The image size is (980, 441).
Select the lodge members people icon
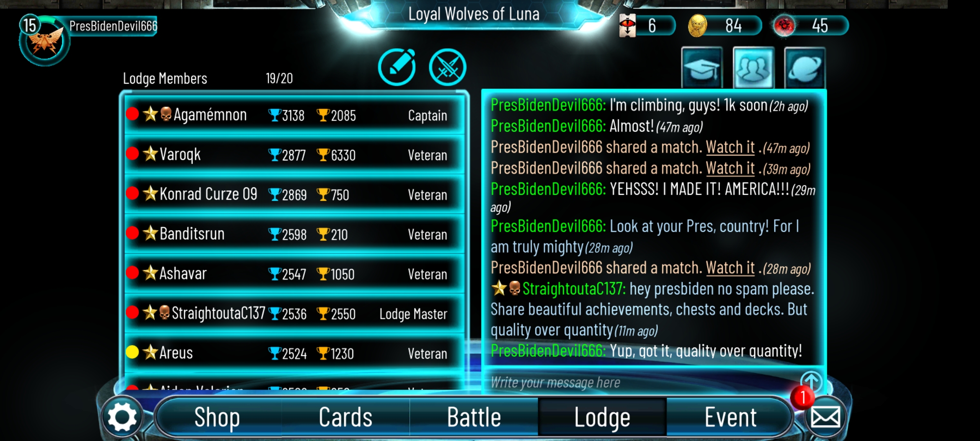(x=754, y=68)
